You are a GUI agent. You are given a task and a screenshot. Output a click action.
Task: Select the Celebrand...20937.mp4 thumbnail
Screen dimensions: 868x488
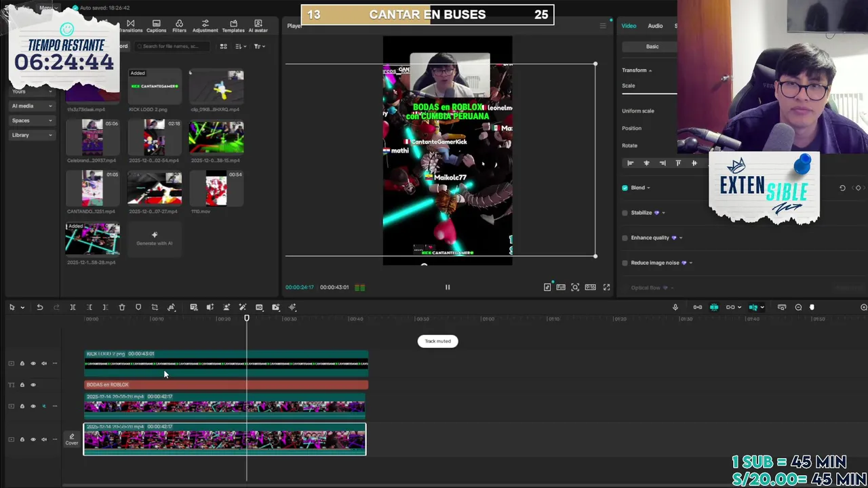pos(92,138)
